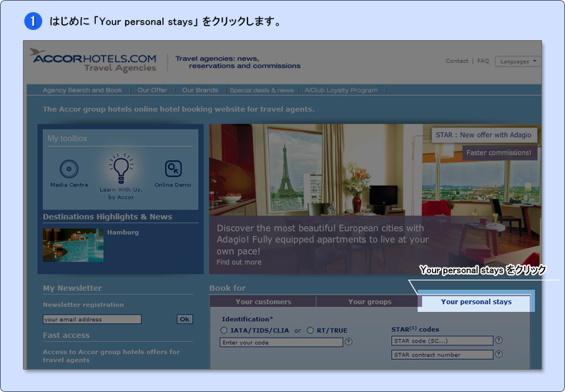This screenshot has height=392, width=565.
Task: Open the Our Brands menu
Action: pyautogui.click(x=200, y=90)
